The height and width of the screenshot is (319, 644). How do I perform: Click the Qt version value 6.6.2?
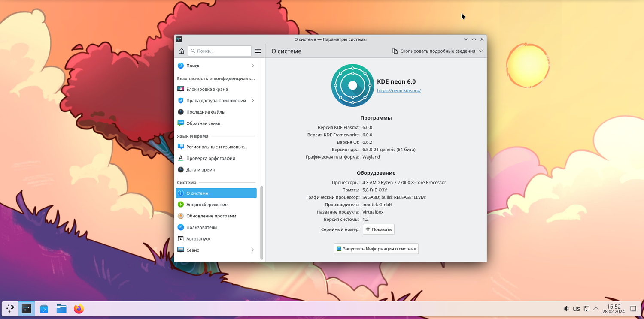[367, 142]
